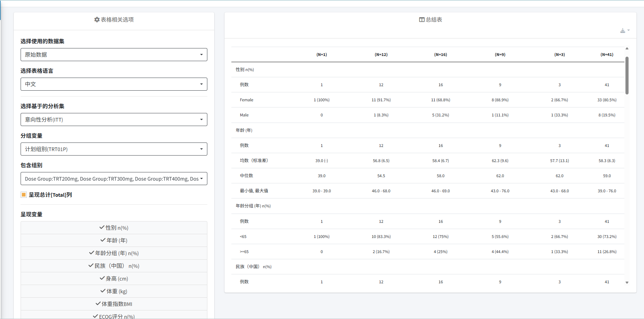The width and height of the screenshot is (644, 319).
Task: Open the 原始数据 dataset dropdown
Action: coord(114,55)
